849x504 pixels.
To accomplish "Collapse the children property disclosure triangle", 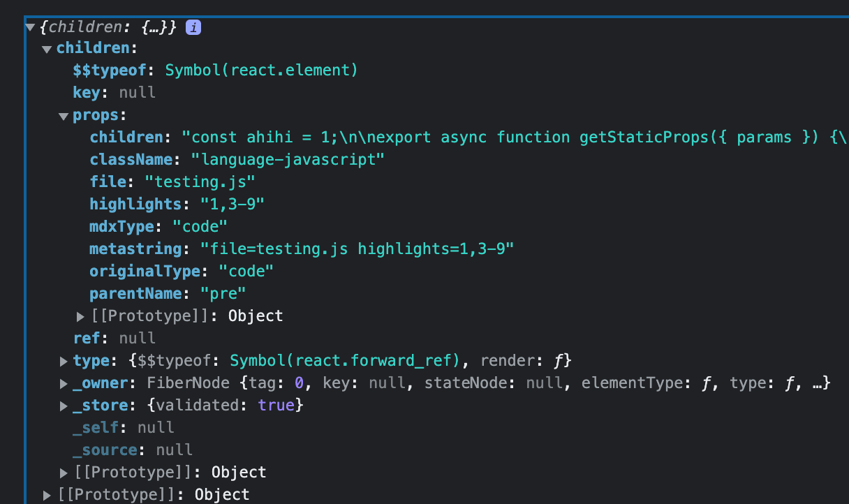I will (x=46, y=48).
